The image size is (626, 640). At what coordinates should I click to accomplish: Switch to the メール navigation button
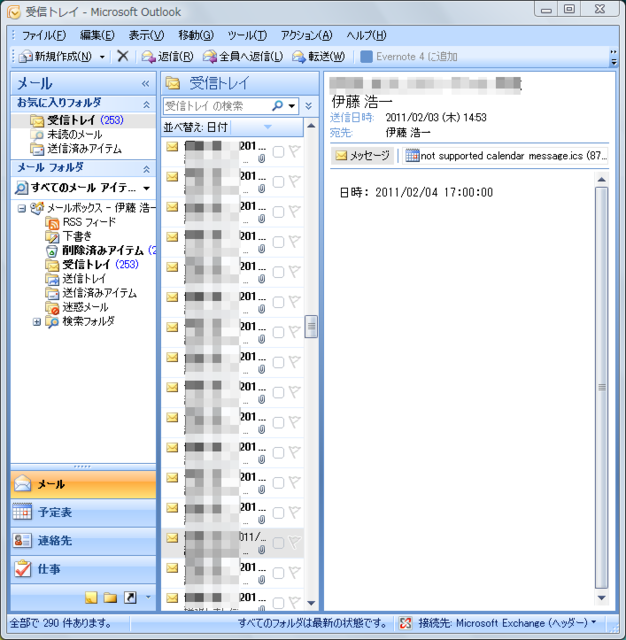[x=83, y=484]
